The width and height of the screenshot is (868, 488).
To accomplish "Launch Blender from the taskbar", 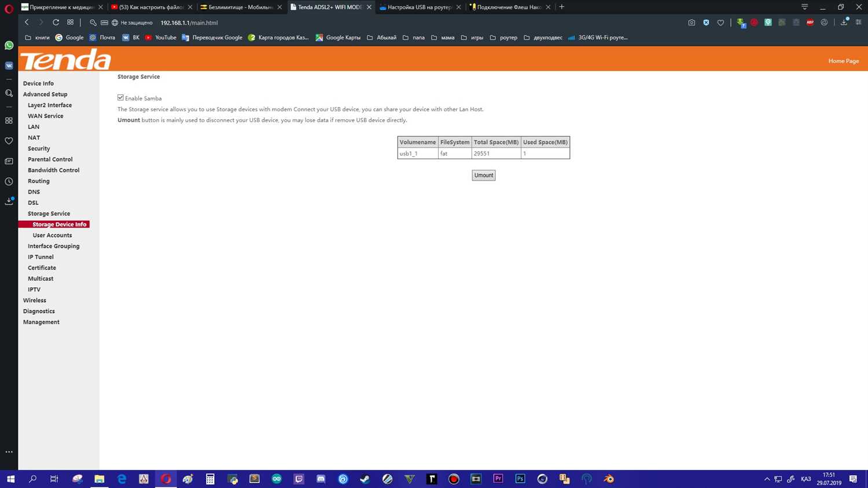I will tap(609, 479).
